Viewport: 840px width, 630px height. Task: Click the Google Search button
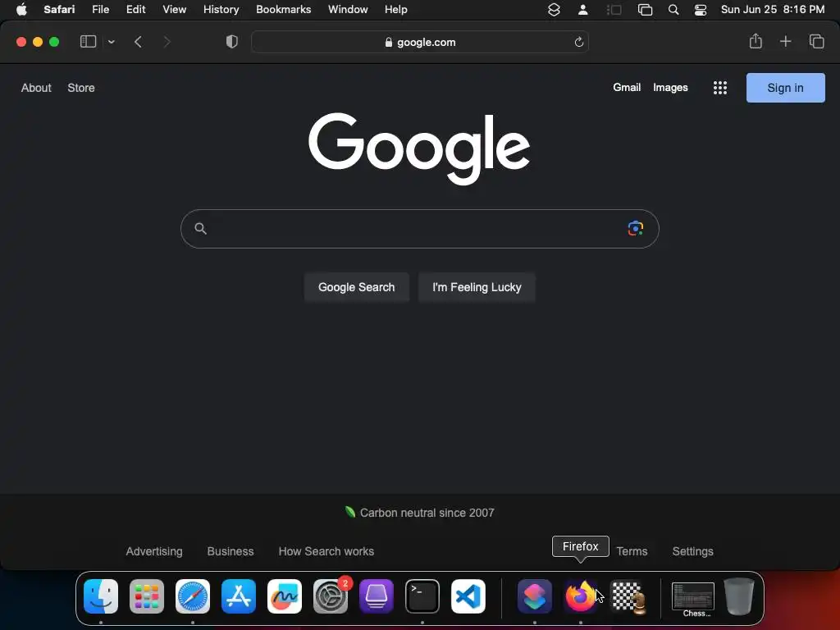[x=356, y=287]
